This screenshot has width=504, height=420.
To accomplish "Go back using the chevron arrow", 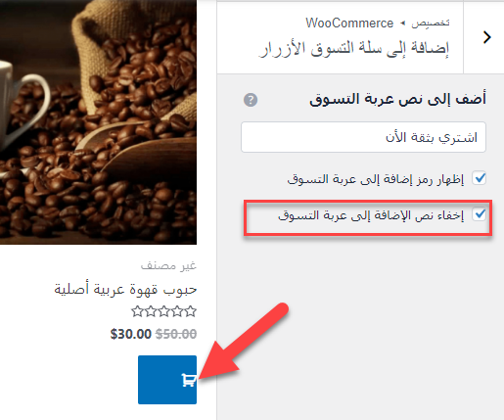I will 487,37.
